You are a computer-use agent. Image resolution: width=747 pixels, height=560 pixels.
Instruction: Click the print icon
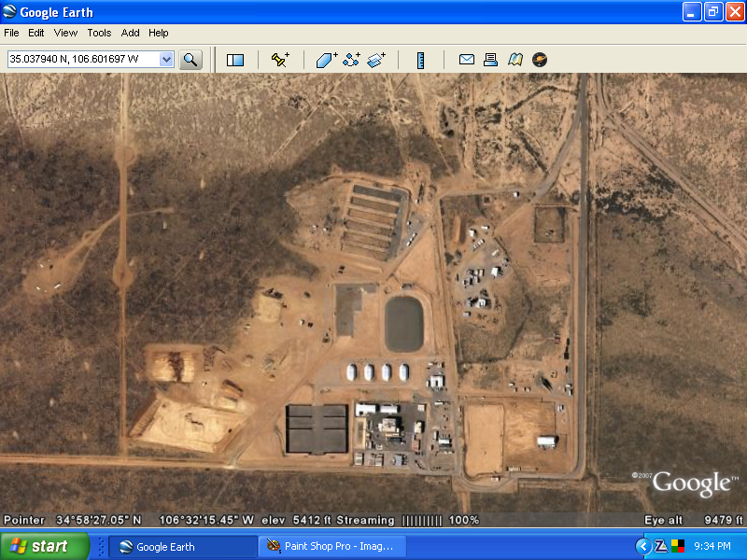pos(491,60)
